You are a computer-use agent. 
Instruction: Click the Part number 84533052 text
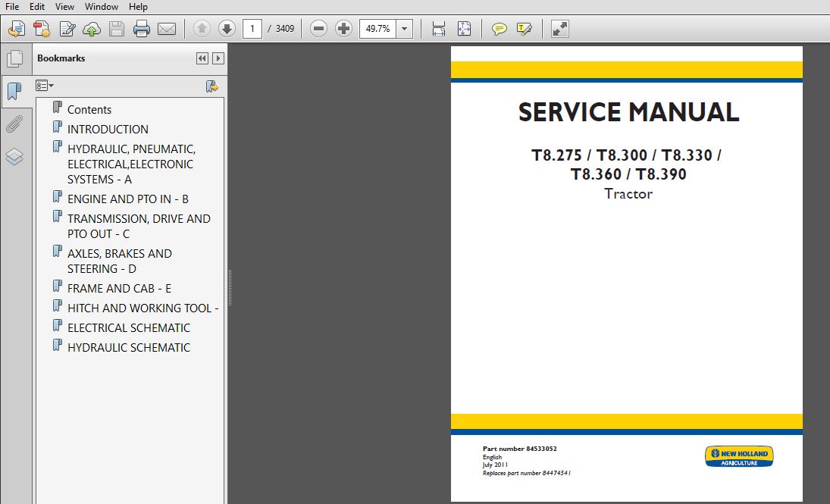tap(519, 449)
